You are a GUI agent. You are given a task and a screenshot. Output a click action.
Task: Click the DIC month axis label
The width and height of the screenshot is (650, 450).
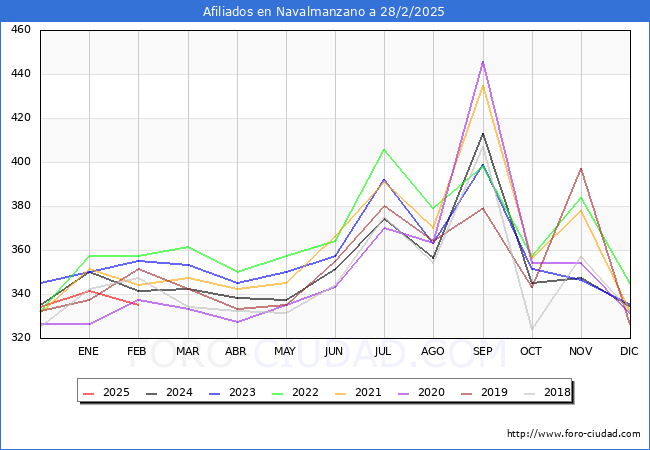pyautogui.click(x=629, y=351)
